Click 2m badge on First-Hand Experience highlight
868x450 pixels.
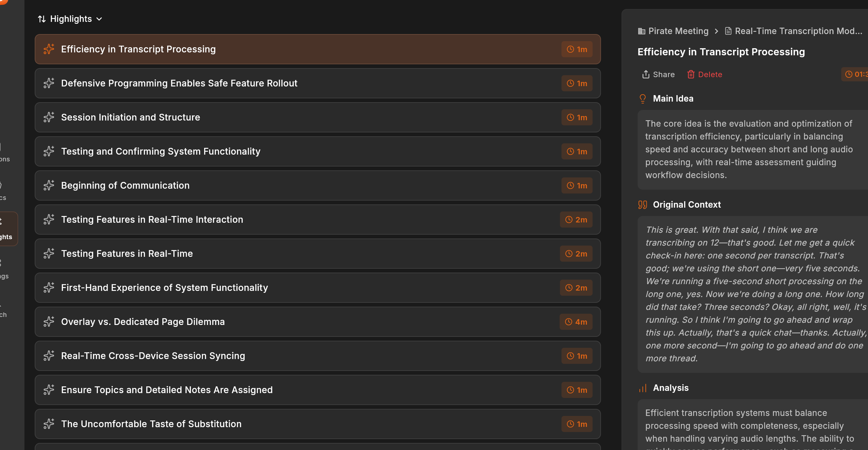pos(576,288)
